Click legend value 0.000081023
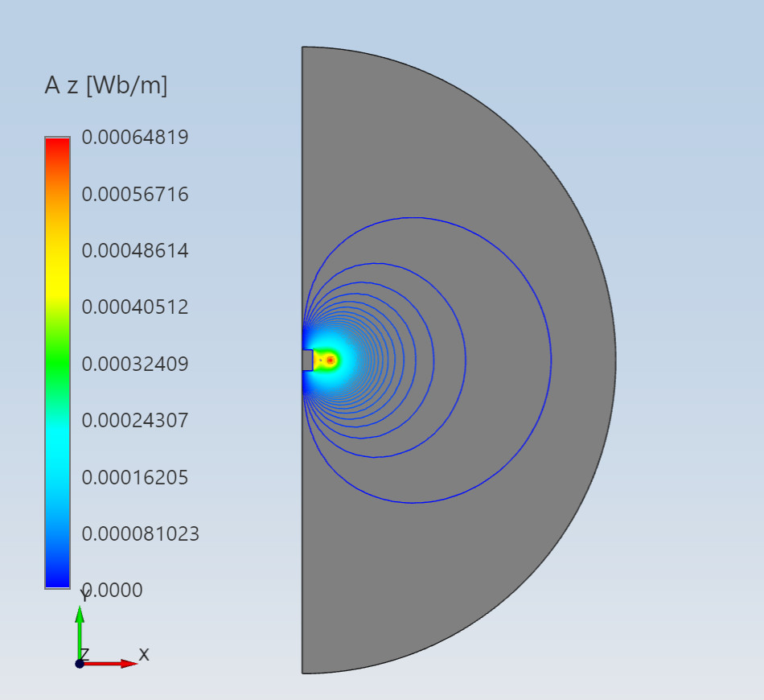 [140, 533]
